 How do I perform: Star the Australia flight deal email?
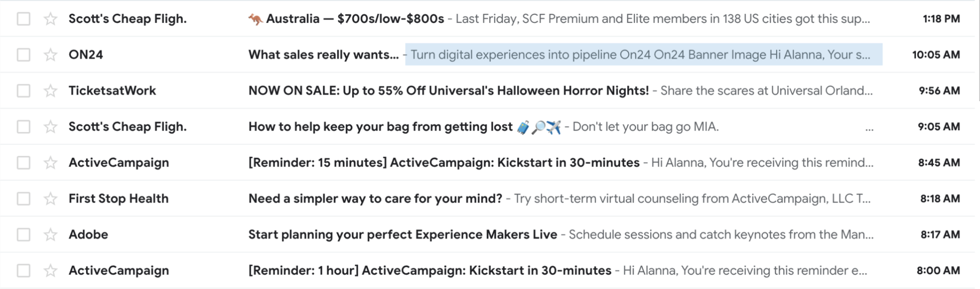pos(51,19)
